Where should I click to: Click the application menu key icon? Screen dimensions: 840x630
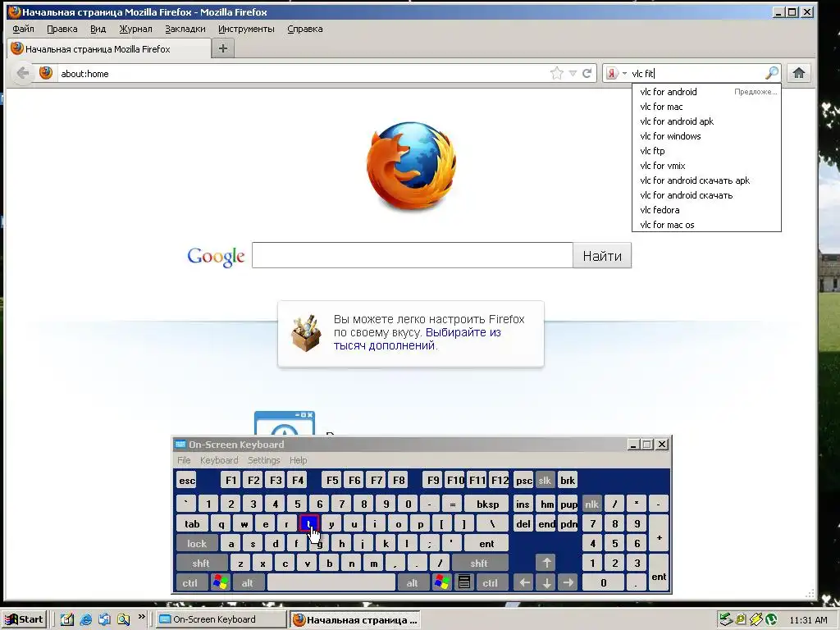click(x=464, y=583)
